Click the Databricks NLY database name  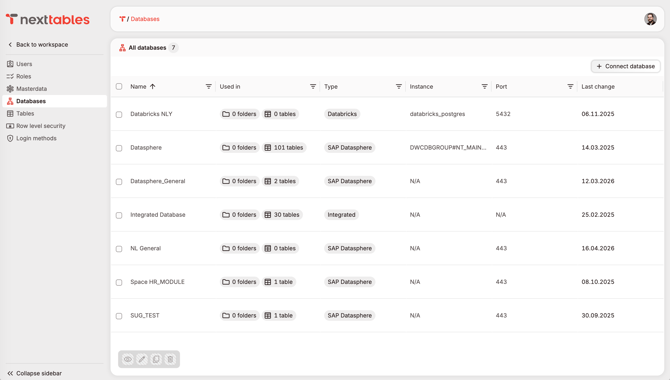point(151,114)
